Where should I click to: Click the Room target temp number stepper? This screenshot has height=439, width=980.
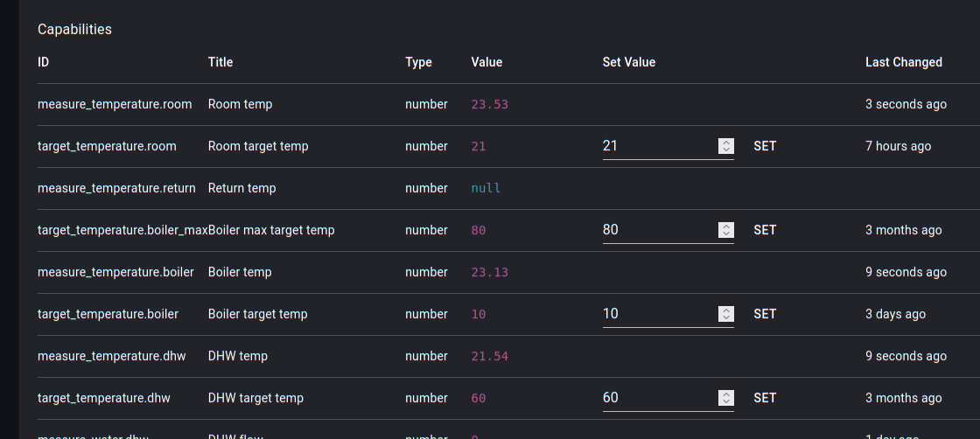point(725,147)
